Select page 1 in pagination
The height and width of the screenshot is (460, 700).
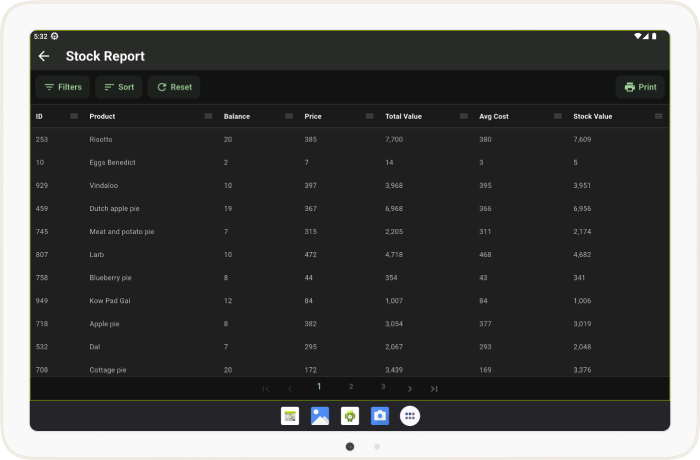pos(319,387)
